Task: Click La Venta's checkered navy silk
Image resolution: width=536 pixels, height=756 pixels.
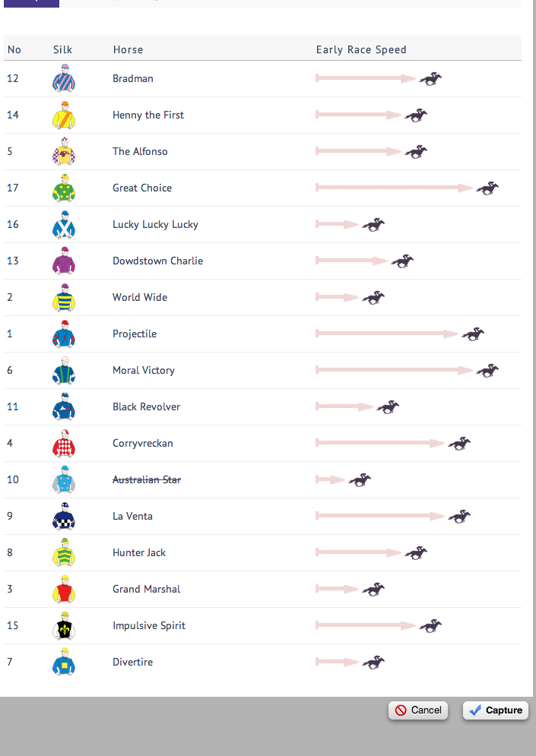Action: pyautogui.click(x=64, y=516)
